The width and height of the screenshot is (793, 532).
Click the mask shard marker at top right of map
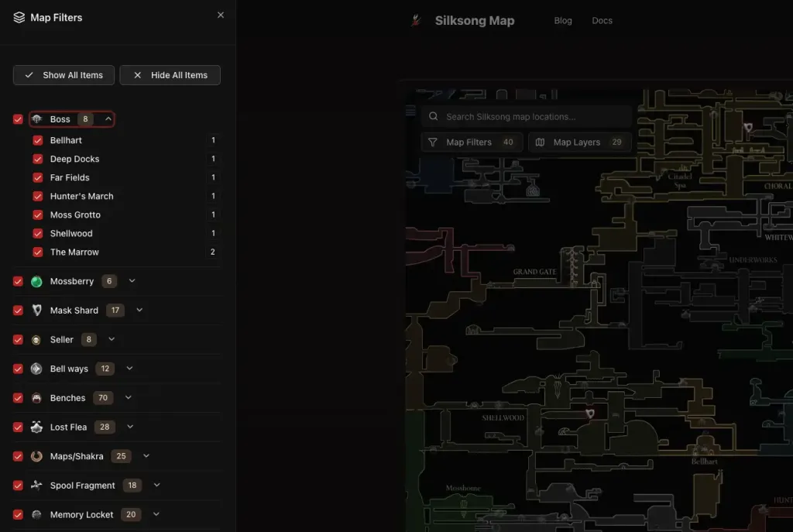748,127
